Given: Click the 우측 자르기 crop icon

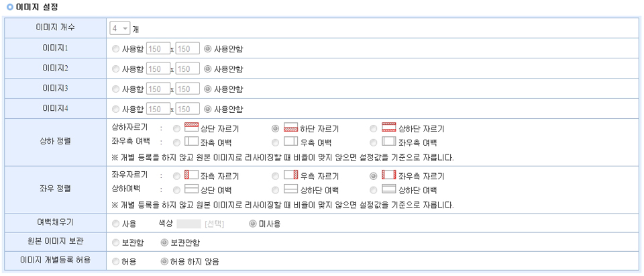Looking at the screenshot, I should [290, 175].
